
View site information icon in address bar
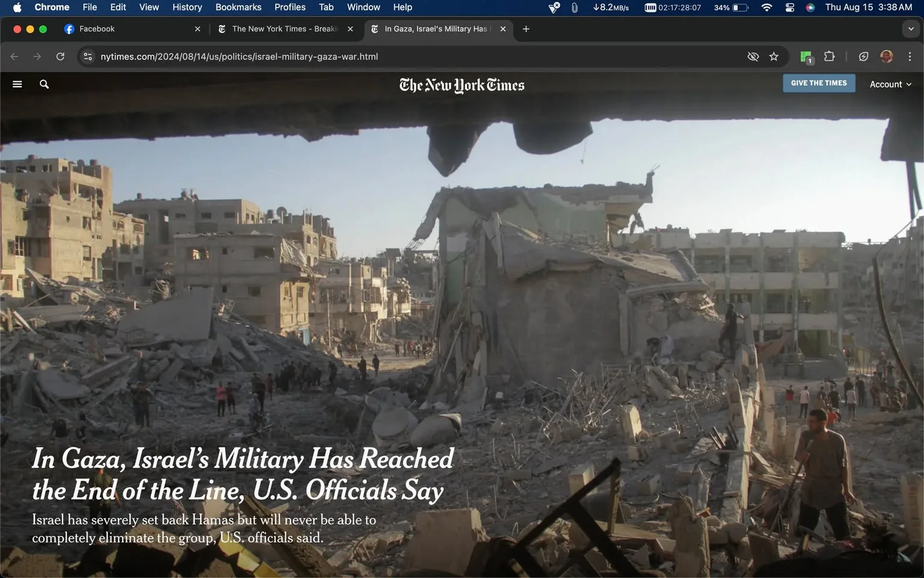pyautogui.click(x=88, y=57)
